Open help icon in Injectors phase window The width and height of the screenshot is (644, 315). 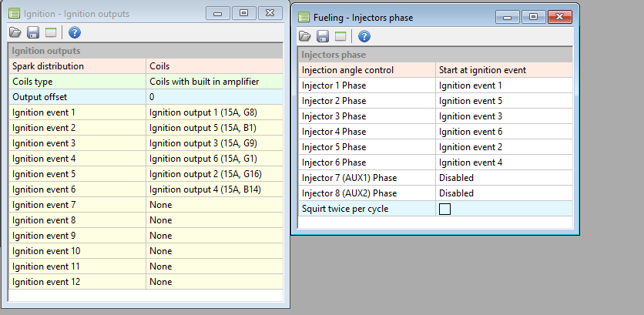364,36
